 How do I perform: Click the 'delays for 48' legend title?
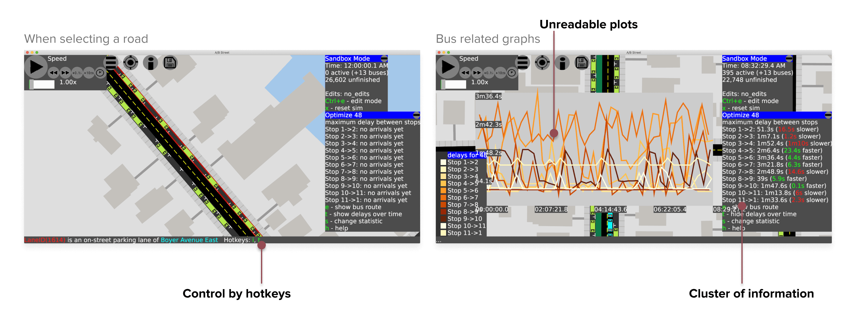[467, 155]
